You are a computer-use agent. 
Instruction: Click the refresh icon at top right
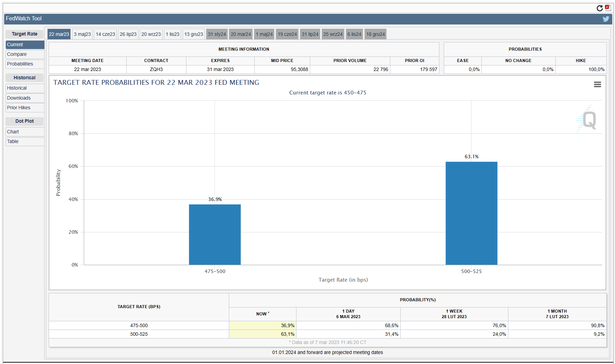coord(600,8)
